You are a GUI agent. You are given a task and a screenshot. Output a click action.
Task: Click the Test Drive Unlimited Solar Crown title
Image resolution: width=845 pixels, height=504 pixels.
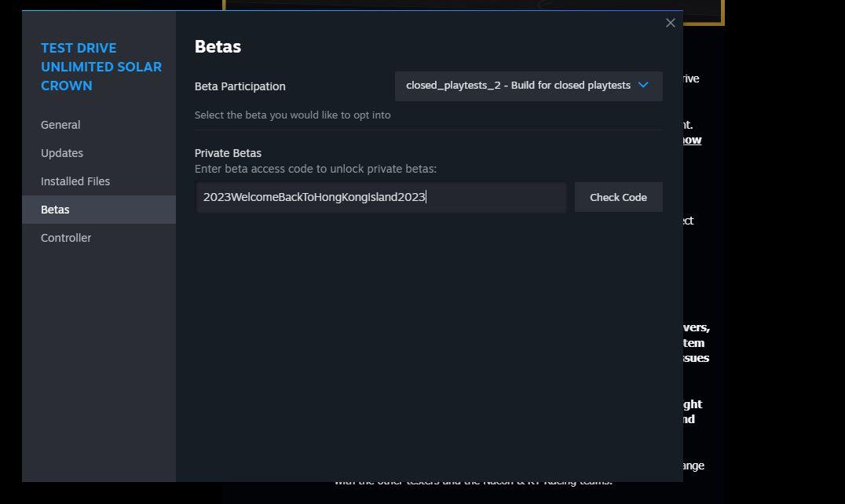pos(101,67)
